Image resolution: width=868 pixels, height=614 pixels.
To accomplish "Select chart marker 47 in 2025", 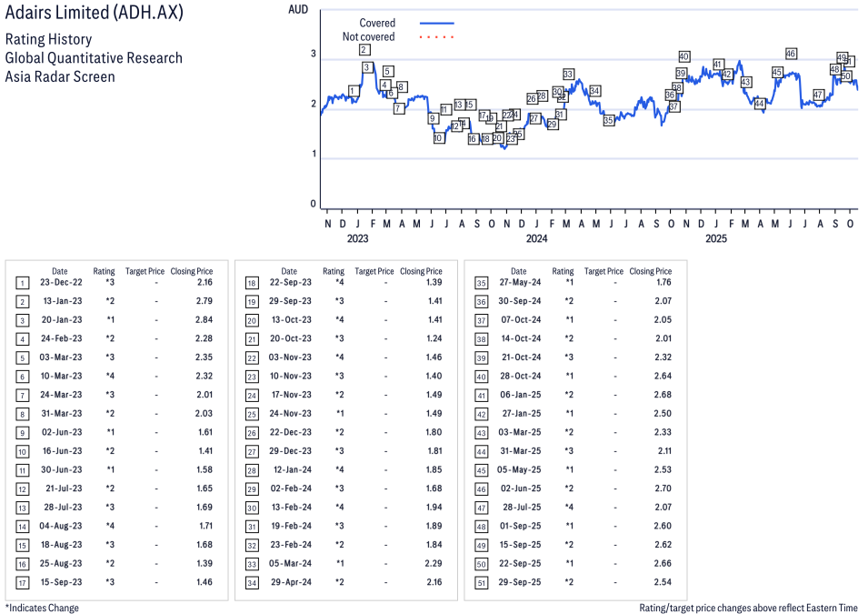I will pyautogui.click(x=819, y=95).
